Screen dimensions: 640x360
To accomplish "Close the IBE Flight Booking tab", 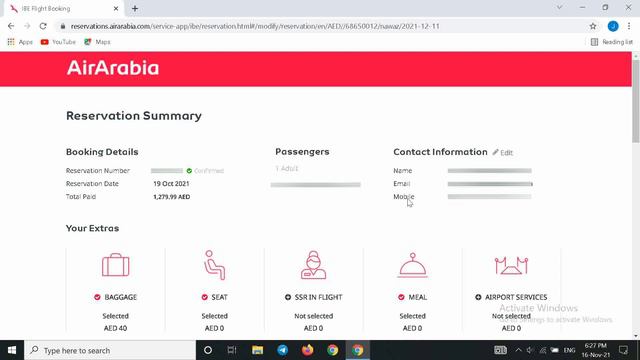I will click(116, 9).
